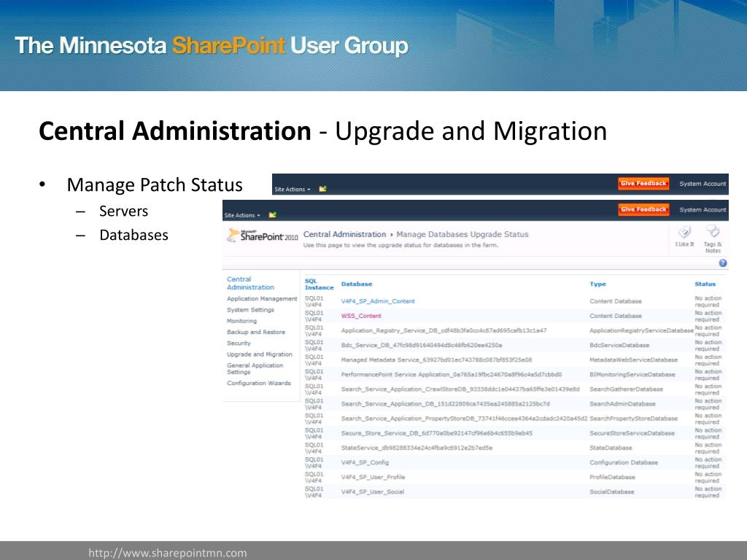Click status cell for WSS_Content row
This screenshot has height=560, width=747.
click(708, 316)
